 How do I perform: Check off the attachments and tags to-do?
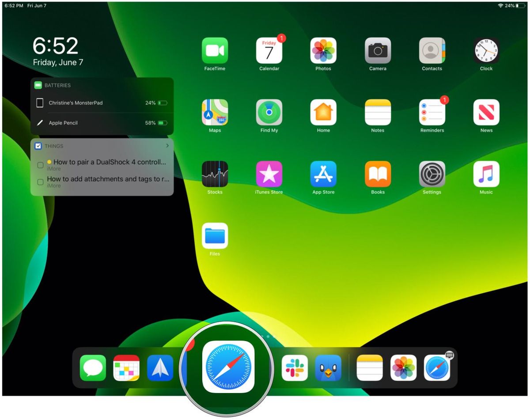pos(40,182)
